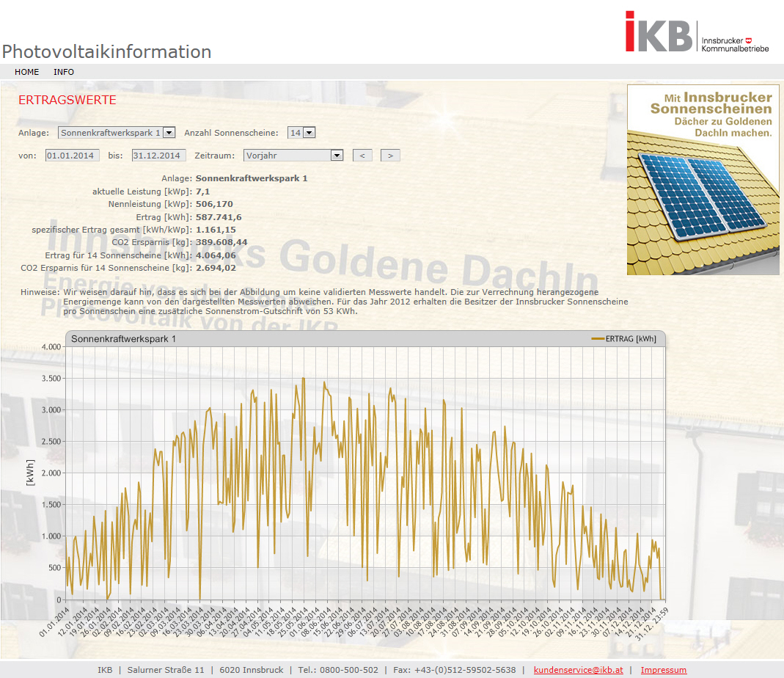Screen dimensions: 784x678
Task: Click the spezifischer Ertrag value 1.161,15
Action: [216, 230]
